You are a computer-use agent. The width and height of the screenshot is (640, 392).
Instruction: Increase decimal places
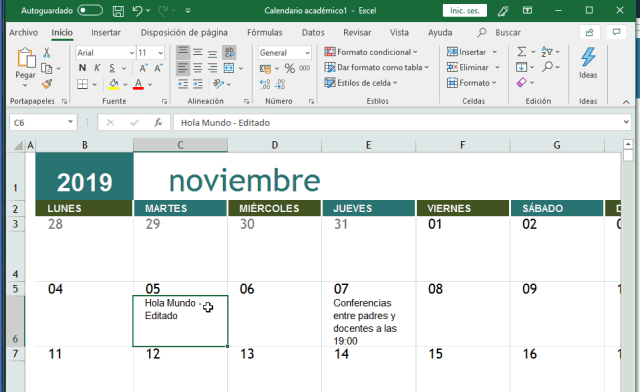265,84
